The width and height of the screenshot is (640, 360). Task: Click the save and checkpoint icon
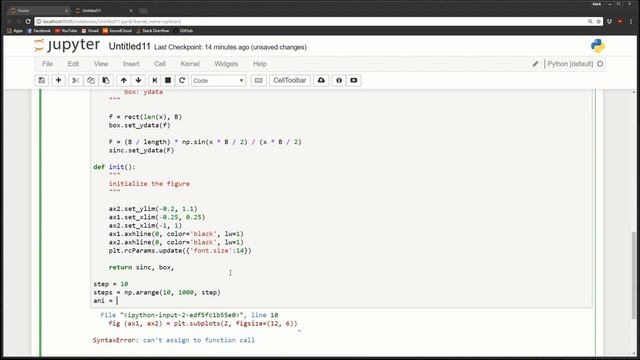[42, 80]
